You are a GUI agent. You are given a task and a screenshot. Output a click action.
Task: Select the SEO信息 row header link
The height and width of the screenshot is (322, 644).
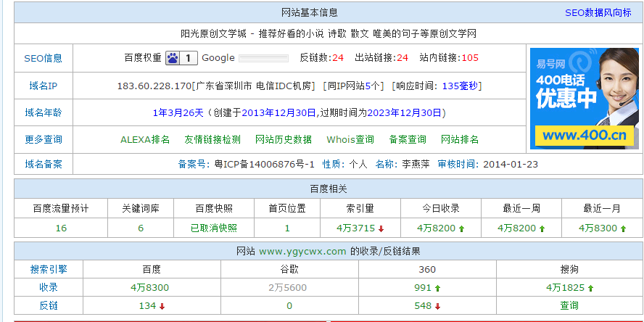click(x=44, y=59)
